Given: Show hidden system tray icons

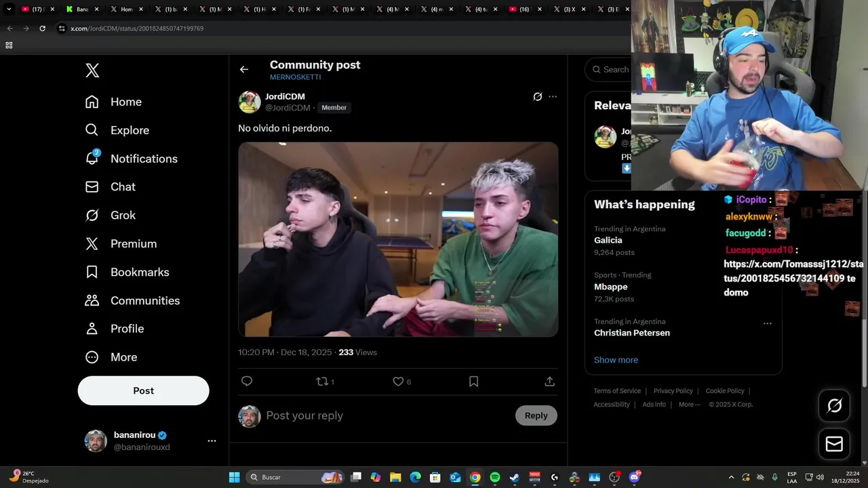Looking at the screenshot, I should point(731,477).
